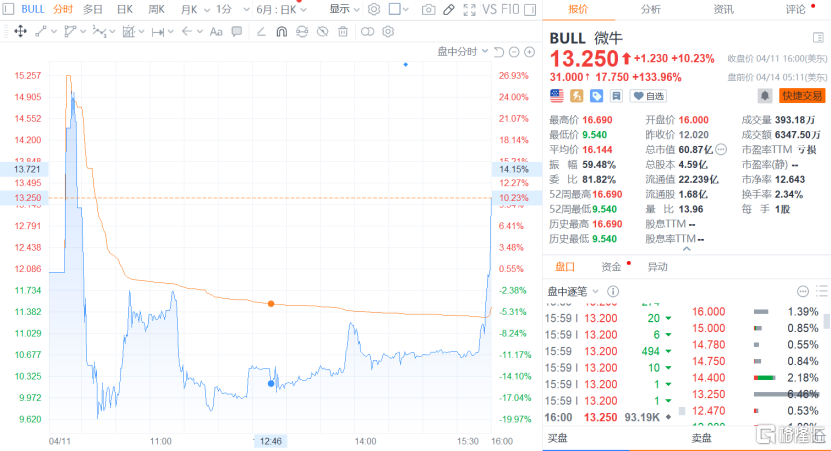Select the chart projection measurement tool

128,32
